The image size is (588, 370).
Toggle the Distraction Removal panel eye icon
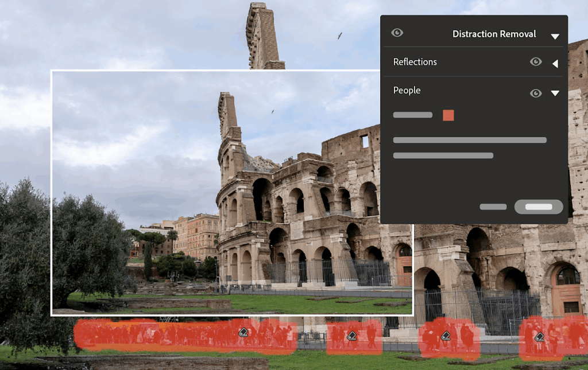tap(397, 33)
